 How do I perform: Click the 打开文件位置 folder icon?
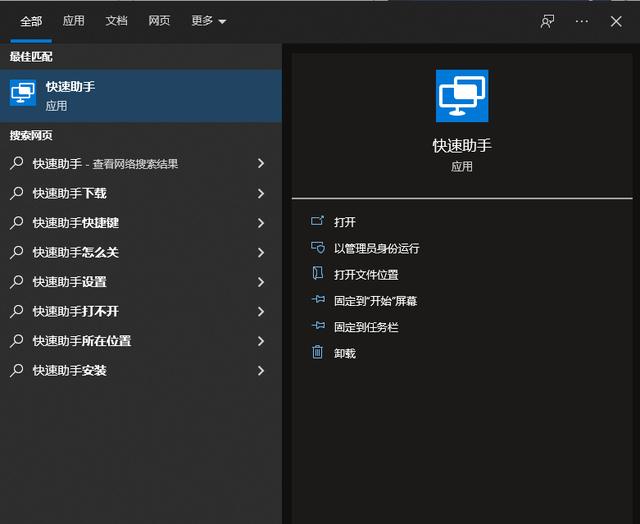click(318, 274)
